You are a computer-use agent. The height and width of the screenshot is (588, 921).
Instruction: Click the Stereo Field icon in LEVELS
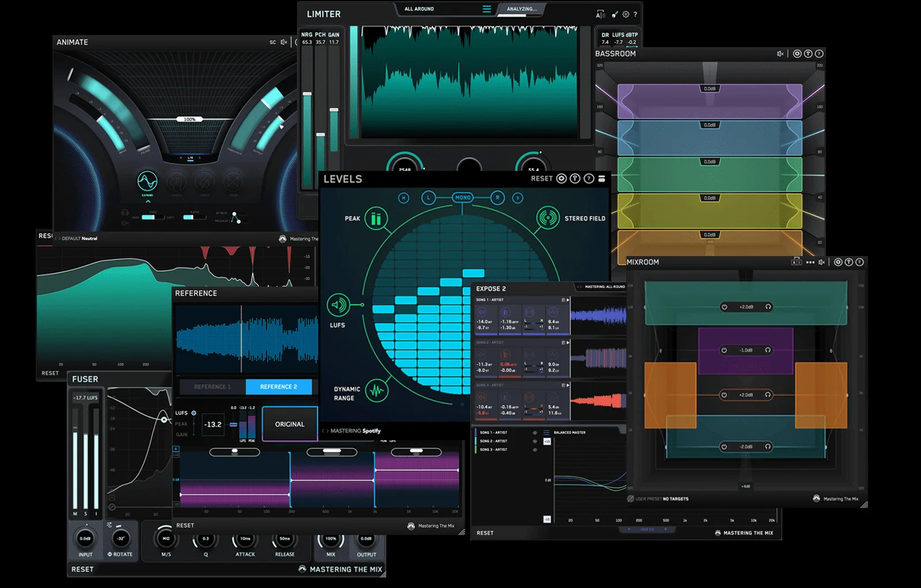[x=547, y=219]
